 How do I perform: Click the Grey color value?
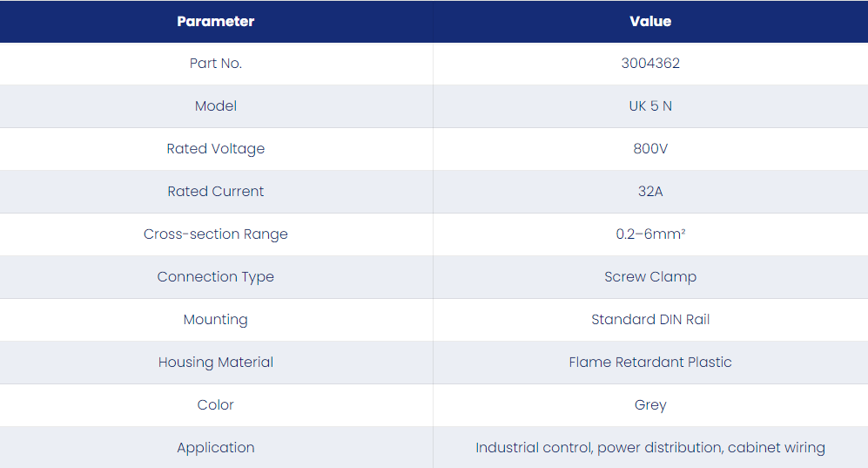pyautogui.click(x=650, y=404)
